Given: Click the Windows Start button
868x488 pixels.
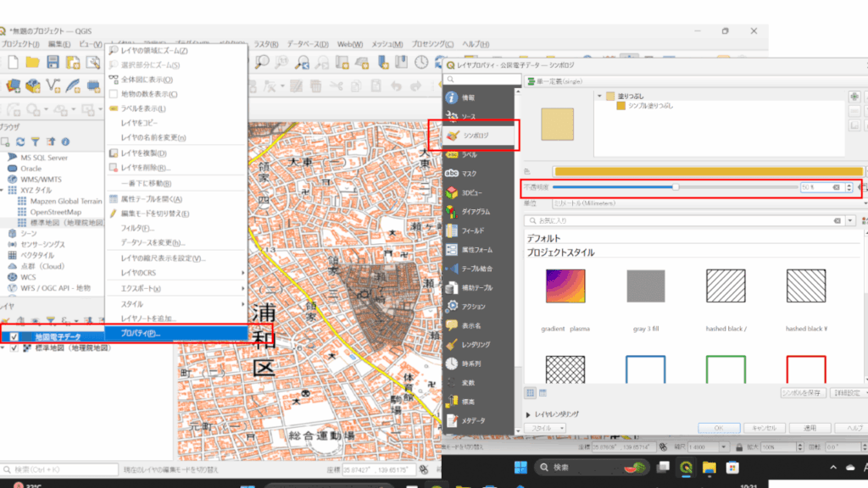Looking at the screenshot, I should coord(520,468).
